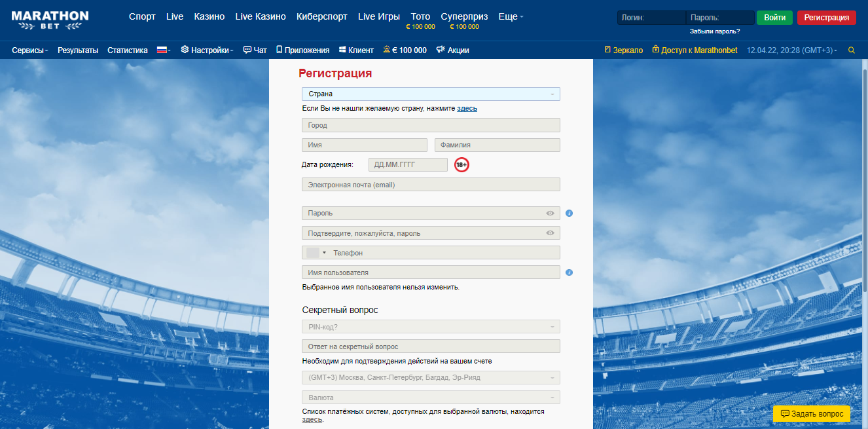Open the Киберспорт section
The image size is (868, 429).
click(322, 17)
